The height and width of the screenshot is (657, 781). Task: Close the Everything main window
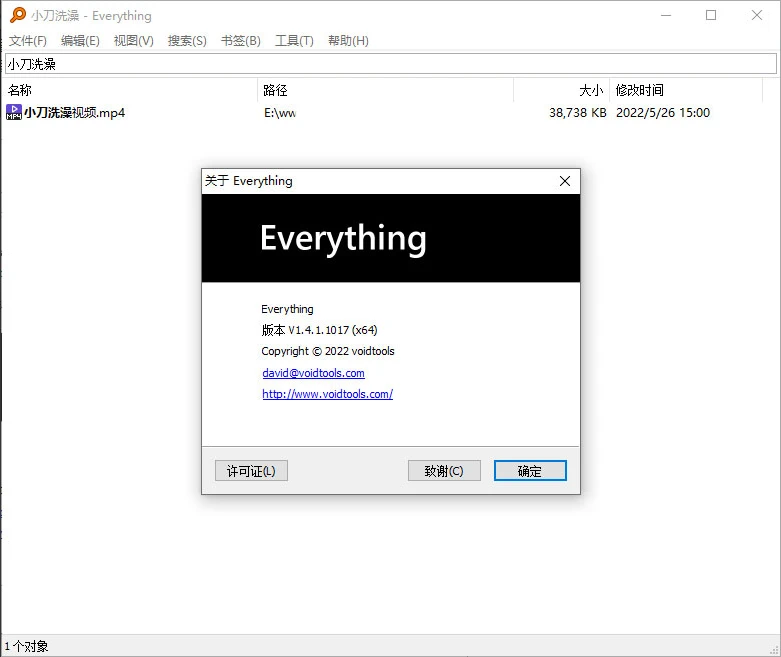757,15
